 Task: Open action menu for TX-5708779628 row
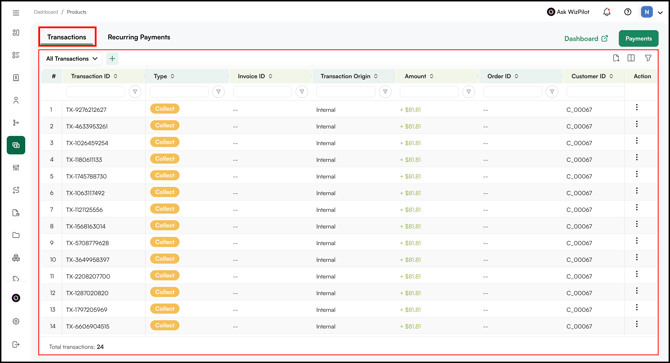(x=637, y=240)
